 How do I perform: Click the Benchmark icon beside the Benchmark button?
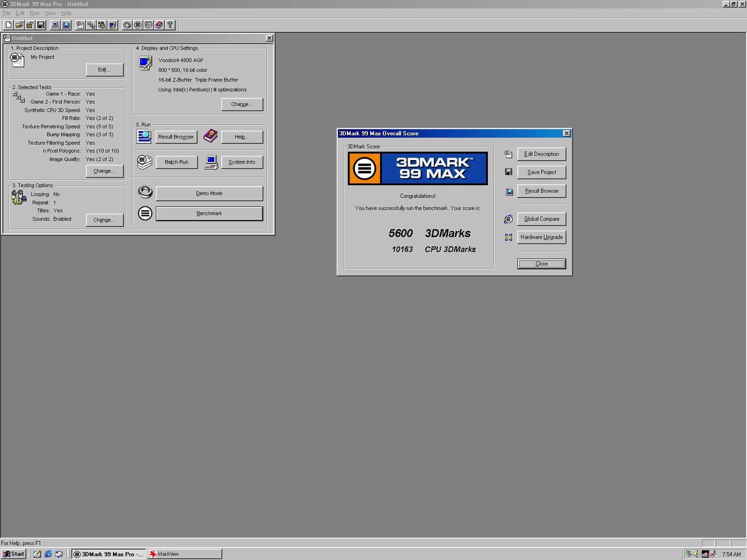[x=145, y=213]
